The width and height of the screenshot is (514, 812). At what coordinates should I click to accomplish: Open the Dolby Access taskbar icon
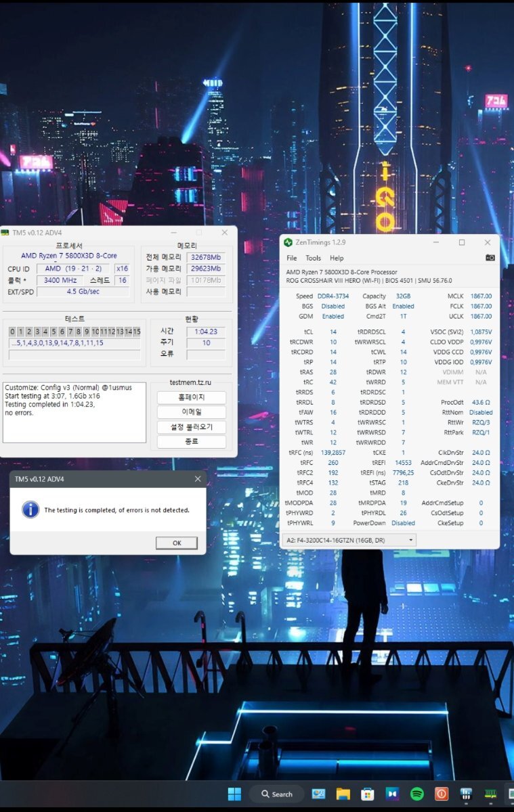(392, 794)
